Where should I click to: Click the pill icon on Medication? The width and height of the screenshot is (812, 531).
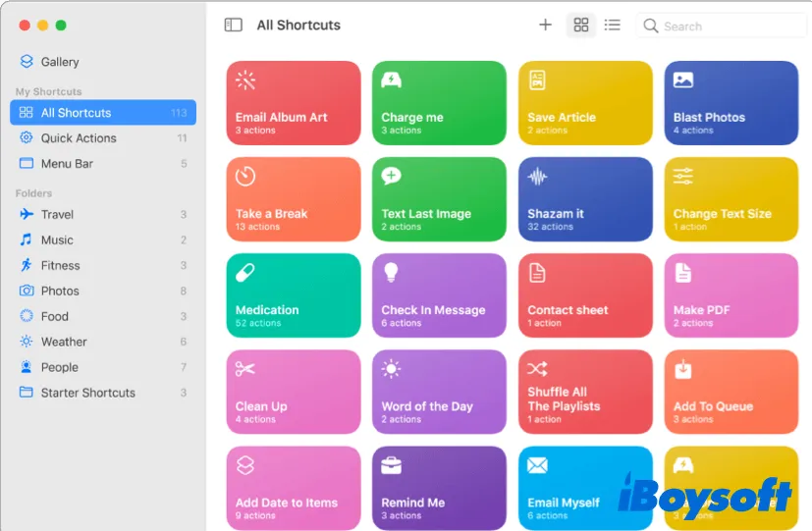click(x=245, y=273)
